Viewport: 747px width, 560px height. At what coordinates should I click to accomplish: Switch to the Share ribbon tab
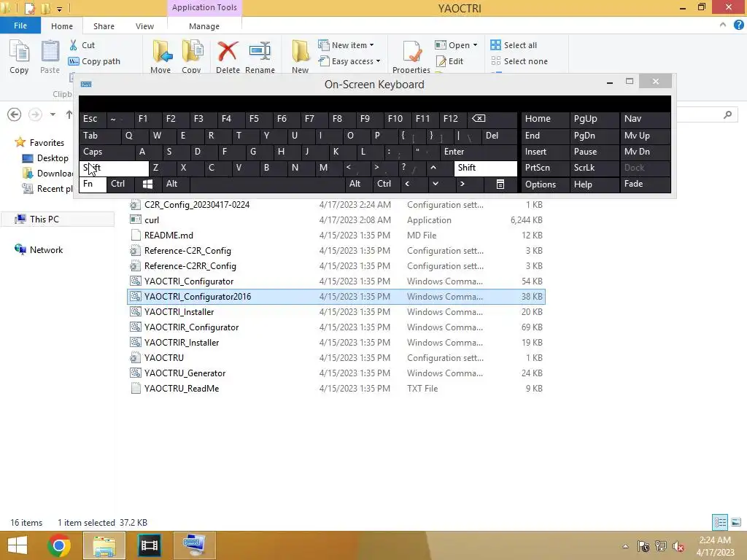tap(104, 26)
